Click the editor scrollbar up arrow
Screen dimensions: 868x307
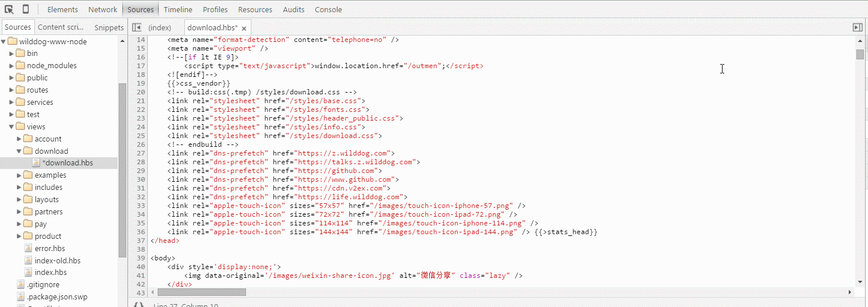coord(860,40)
